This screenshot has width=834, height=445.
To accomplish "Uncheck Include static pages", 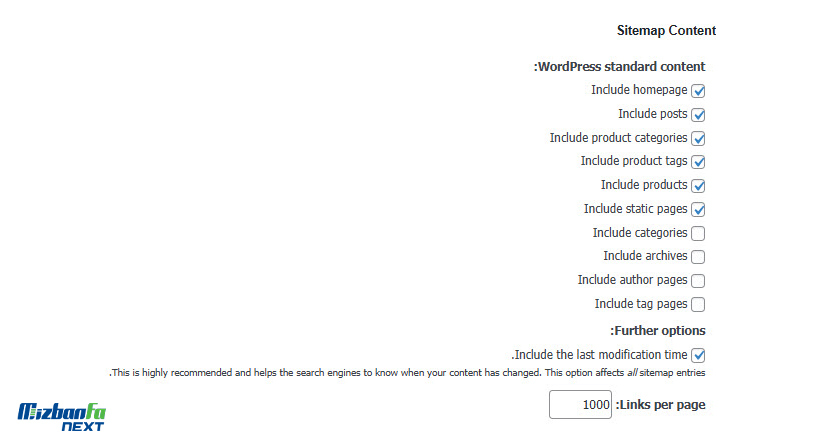I will (698, 209).
